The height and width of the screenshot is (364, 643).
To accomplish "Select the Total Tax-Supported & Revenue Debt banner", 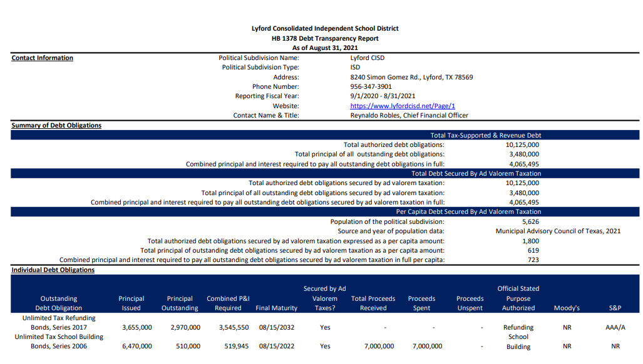I will click(x=485, y=135).
